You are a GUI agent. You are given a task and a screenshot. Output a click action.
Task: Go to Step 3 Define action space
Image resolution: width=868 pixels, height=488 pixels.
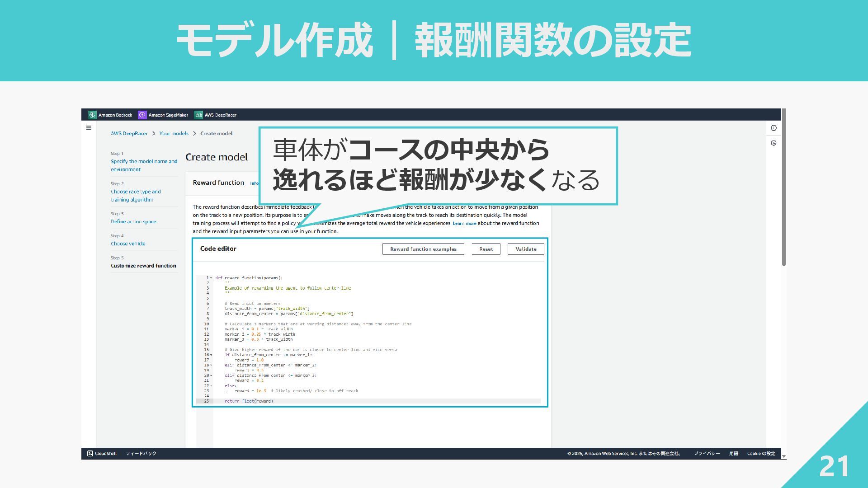pyautogui.click(x=133, y=221)
